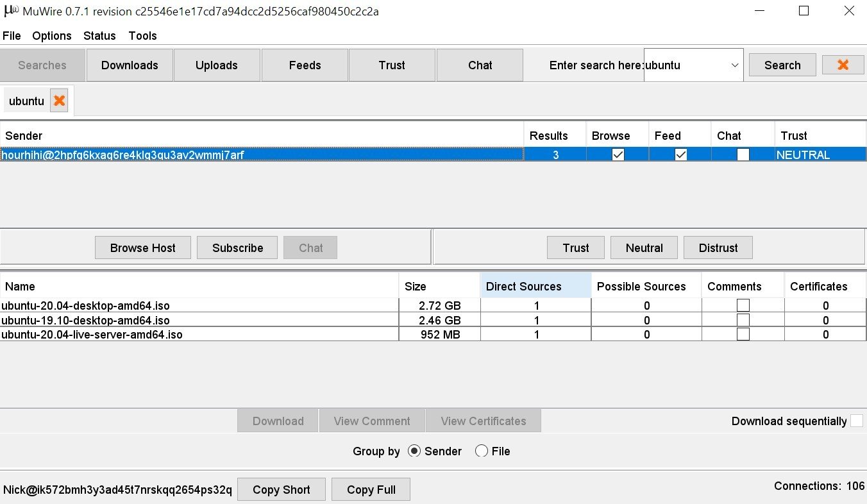
Task: Open the Options menu
Action: [x=52, y=36]
